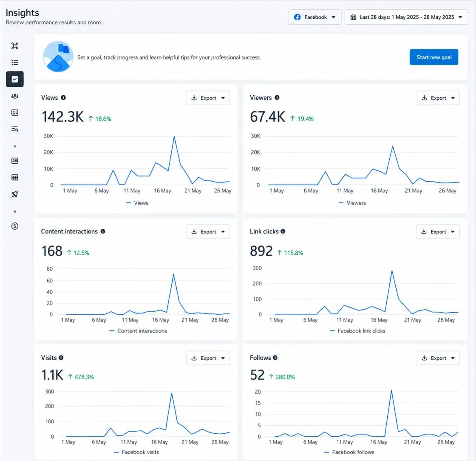Open Export dropdown for Link clicks
The height and width of the screenshot is (461, 476).
(438, 231)
